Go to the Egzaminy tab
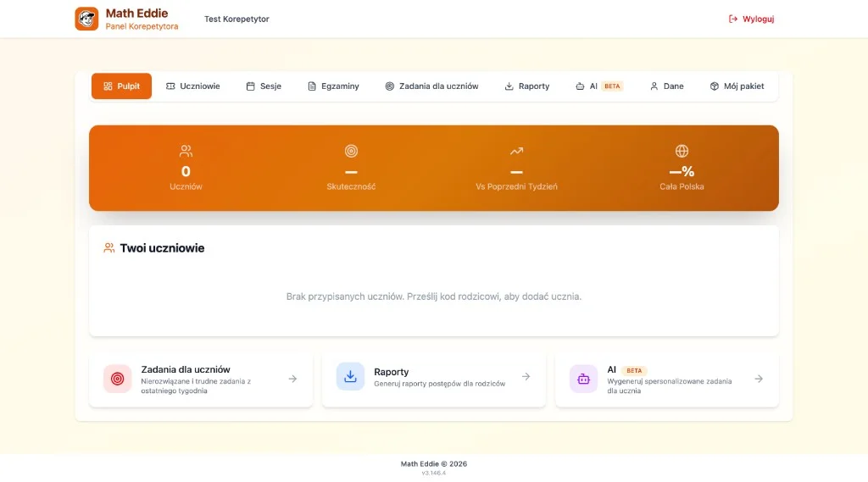Screen dimensions: 868x482 (333, 86)
